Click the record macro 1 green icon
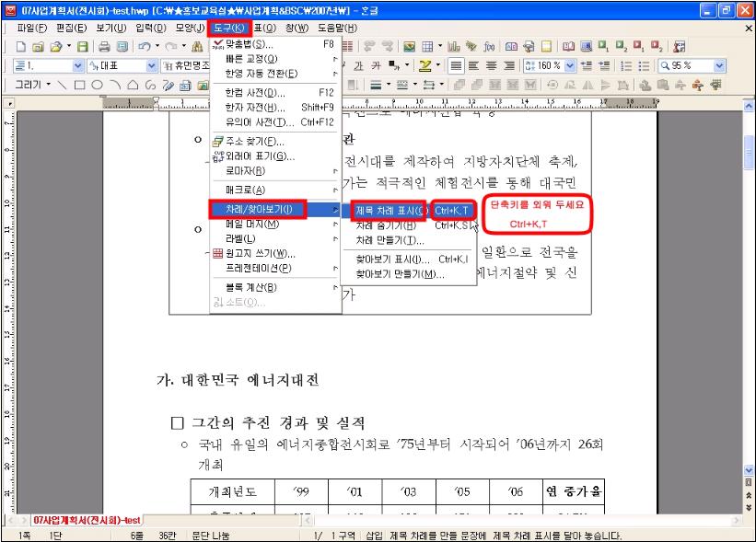756x542 pixels. coord(604,46)
